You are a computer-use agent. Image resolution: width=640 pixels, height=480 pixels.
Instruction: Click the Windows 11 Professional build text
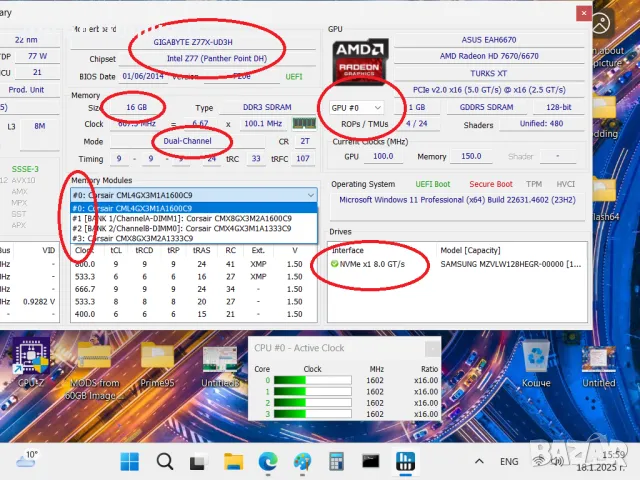[457, 200]
